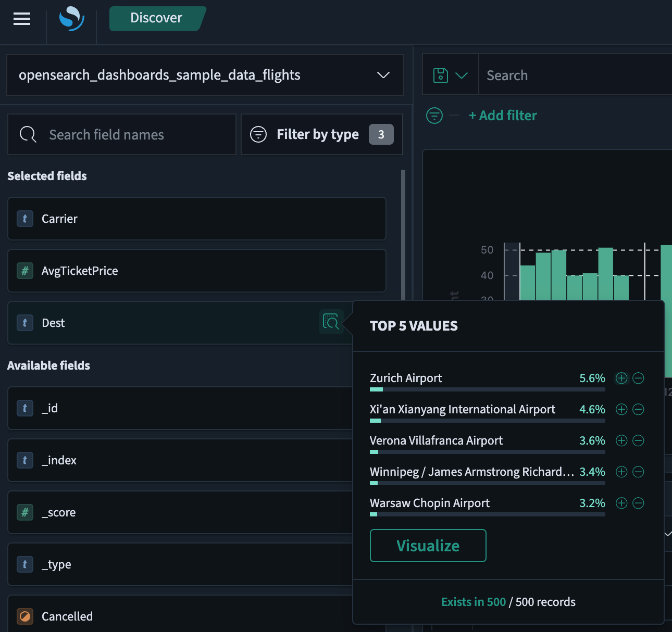Filter for Zurich Airport with the plus icon
Image resolution: width=672 pixels, height=632 pixels.
[621, 378]
